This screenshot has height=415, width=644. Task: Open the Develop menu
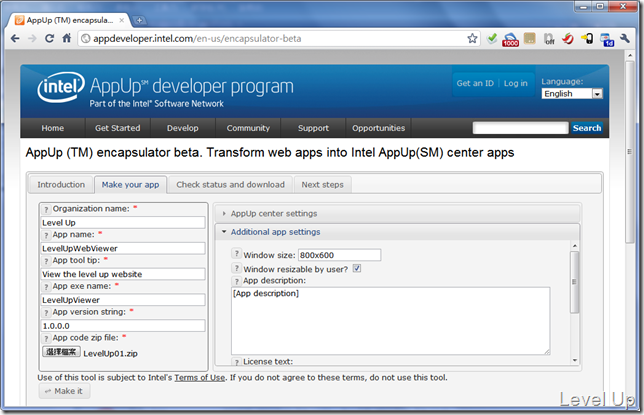(182, 128)
